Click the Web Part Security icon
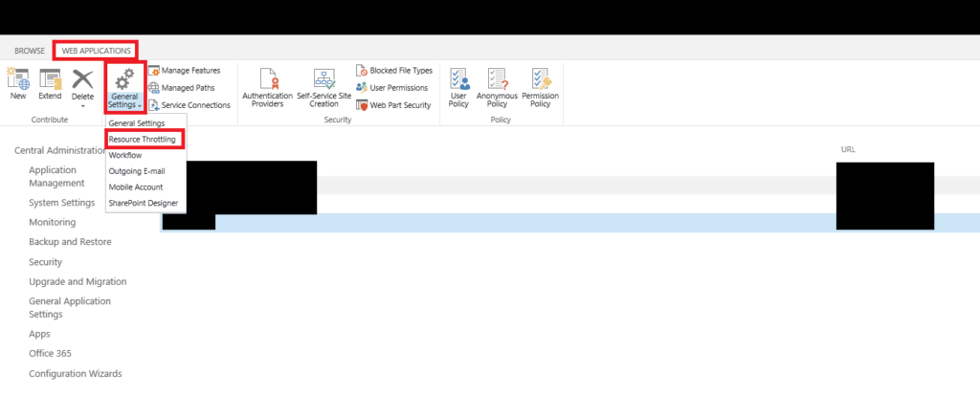The height and width of the screenshot is (395, 980). pos(361,105)
